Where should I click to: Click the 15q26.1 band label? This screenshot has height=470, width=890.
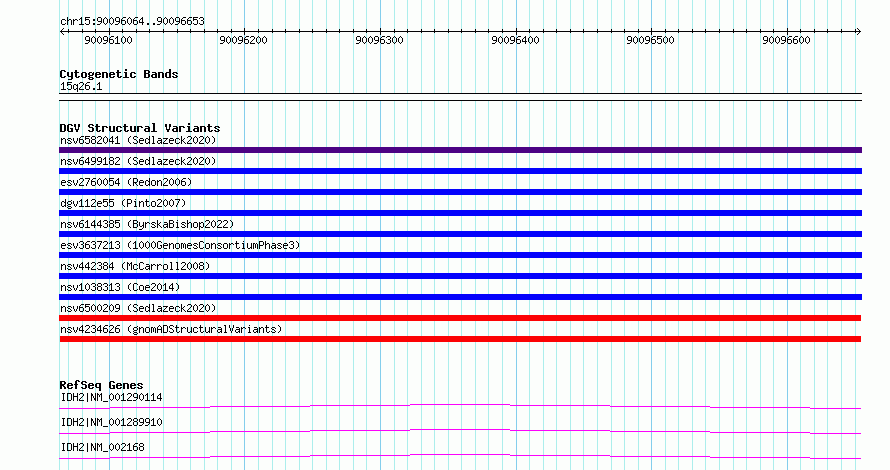[81, 86]
